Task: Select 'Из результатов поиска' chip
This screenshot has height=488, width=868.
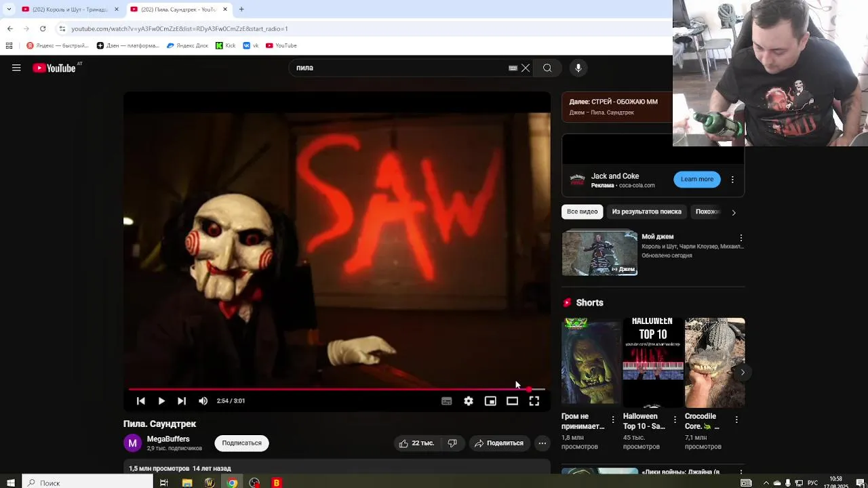Action: point(647,211)
